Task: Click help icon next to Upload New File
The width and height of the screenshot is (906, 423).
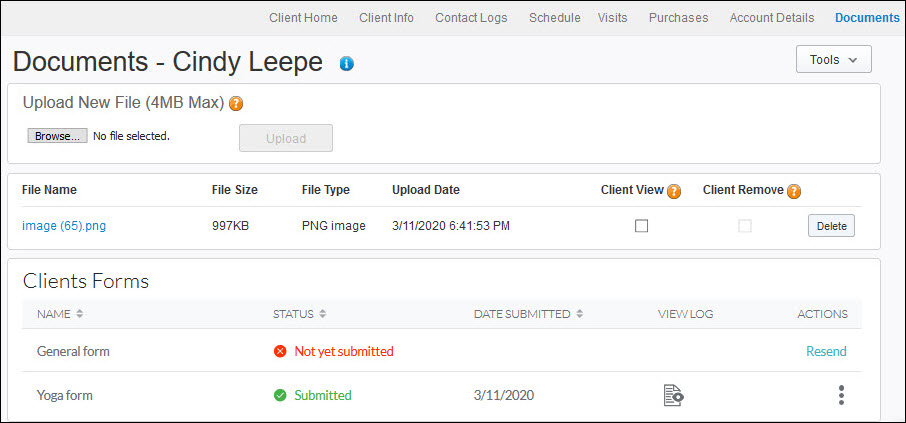Action: point(236,103)
